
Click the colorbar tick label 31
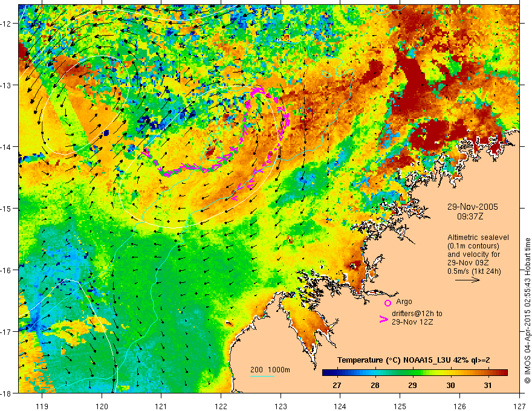(x=487, y=385)
